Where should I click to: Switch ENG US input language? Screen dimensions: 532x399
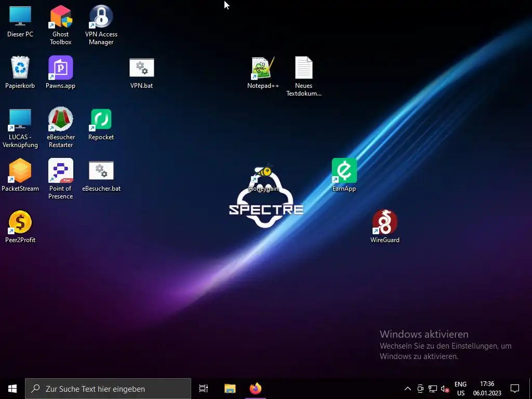(460, 389)
